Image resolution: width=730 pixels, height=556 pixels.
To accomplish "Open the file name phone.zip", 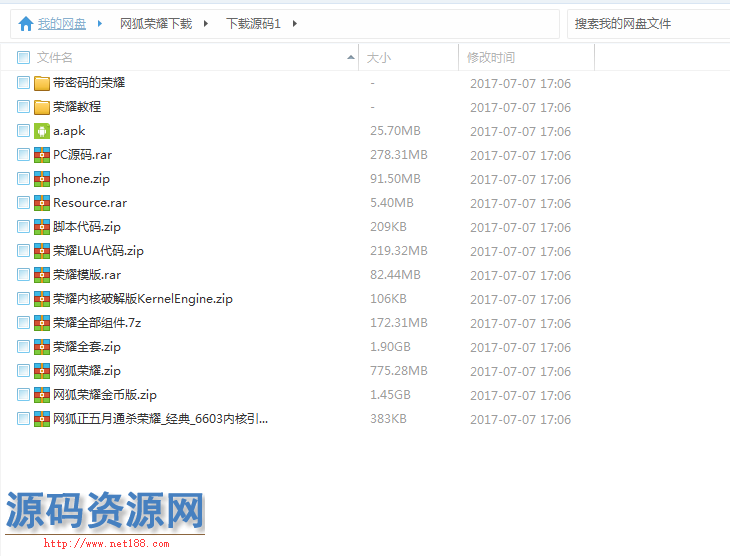I will [81, 179].
